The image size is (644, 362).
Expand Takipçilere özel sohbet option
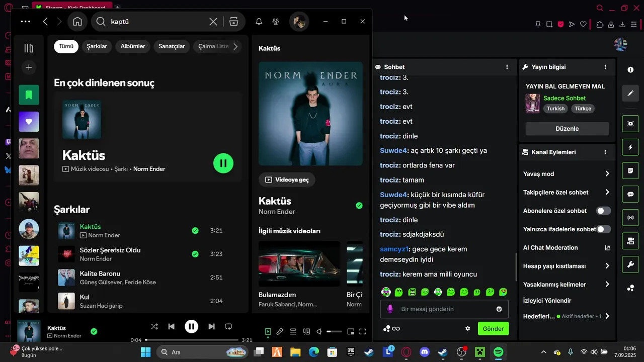point(567,192)
